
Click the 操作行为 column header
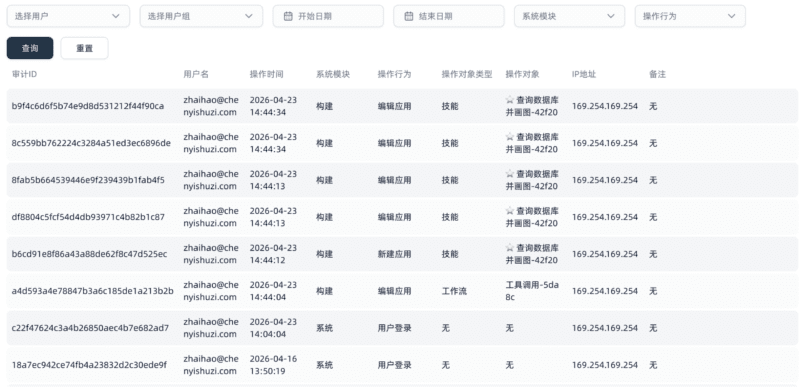tap(394, 74)
